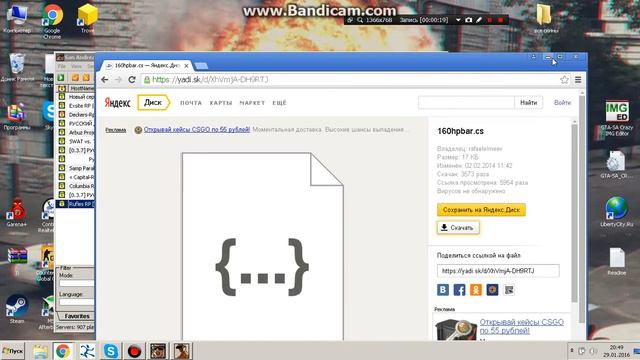Open Google Chrome desktop shortcut
This screenshot has height=360, width=640.
52,20
